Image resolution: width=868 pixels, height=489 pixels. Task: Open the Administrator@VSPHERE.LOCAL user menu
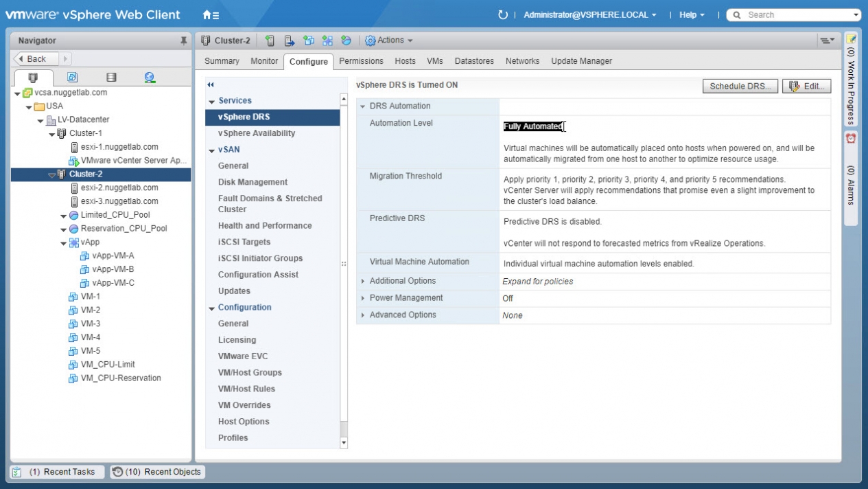589,14
